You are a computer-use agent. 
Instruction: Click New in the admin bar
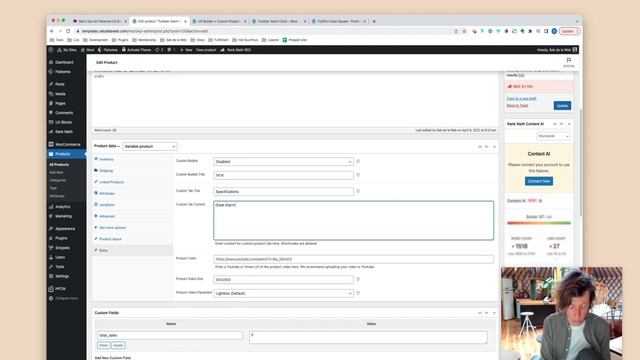186,50
